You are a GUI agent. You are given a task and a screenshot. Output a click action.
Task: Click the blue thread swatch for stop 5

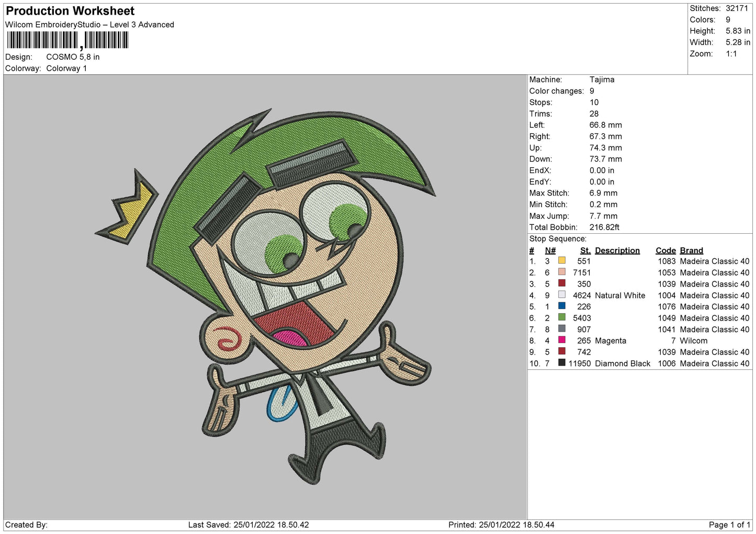click(561, 306)
